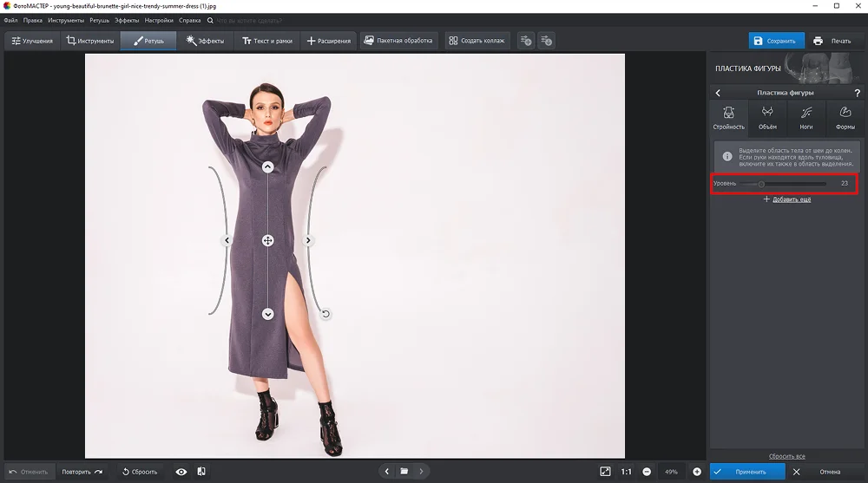Click the photo of the woman in canvas

click(355, 256)
